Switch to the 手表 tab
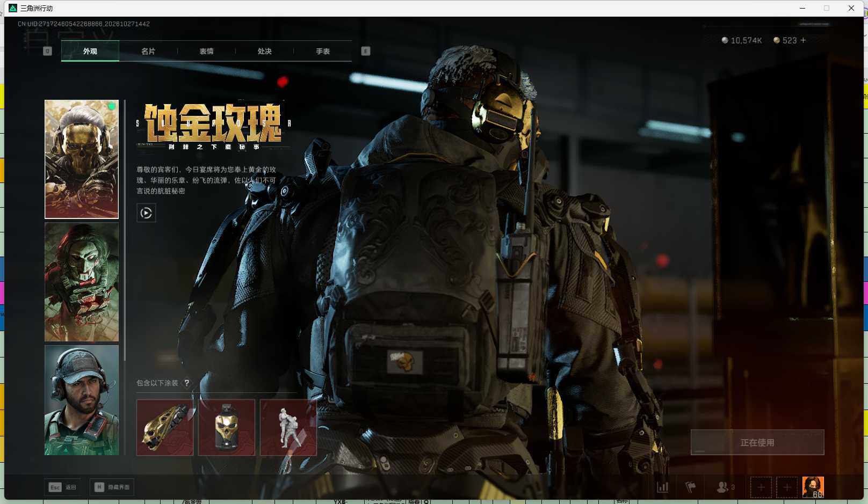Viewport: 868px width, 504px height. point(323,51)
